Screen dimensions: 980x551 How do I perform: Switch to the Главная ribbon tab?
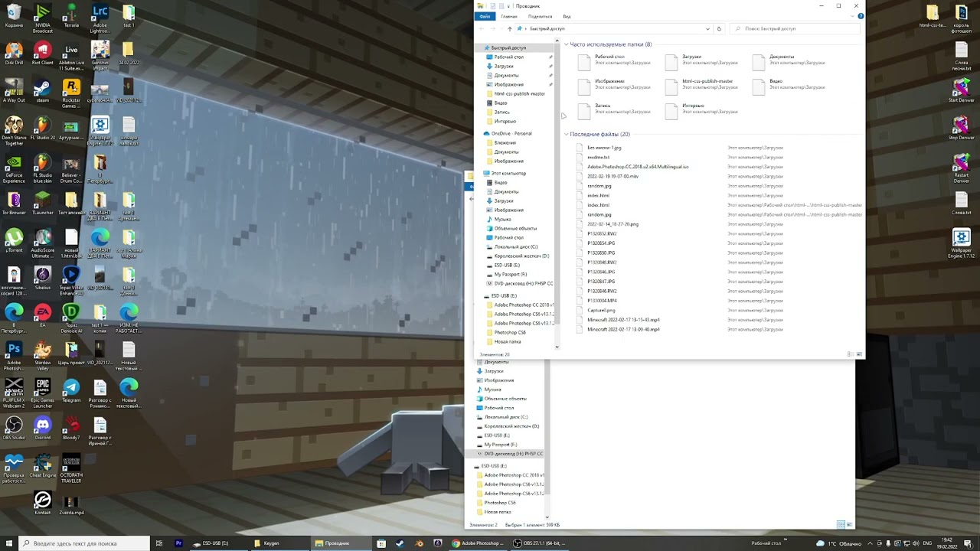tap(509, 16)
